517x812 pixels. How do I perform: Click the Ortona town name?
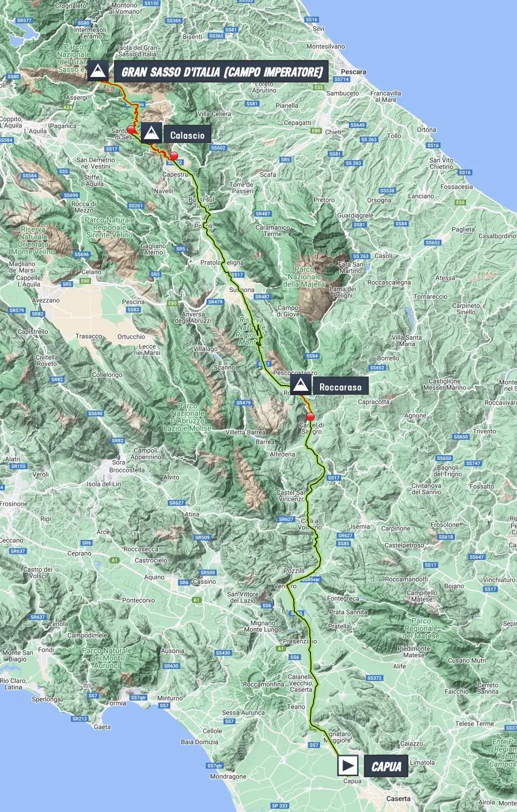tap(427, 130)
